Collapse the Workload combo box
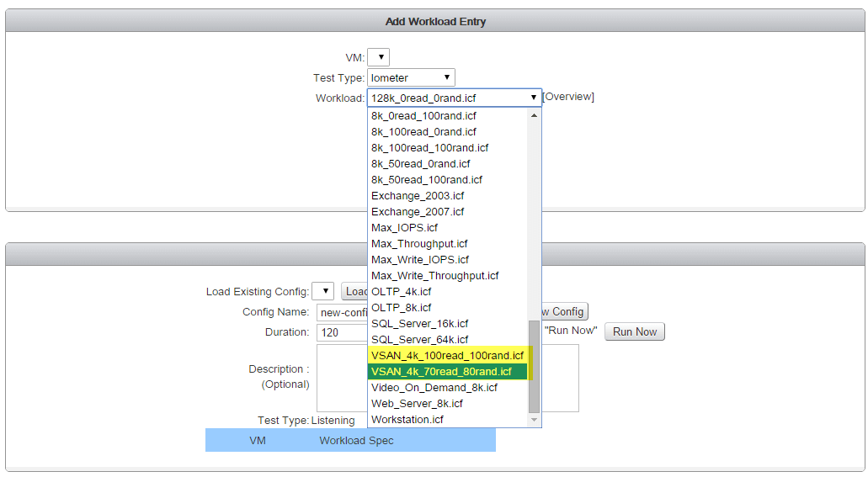The width and height of the screenshot is (868, 477). pyautogui.click(x=454, y=98)
